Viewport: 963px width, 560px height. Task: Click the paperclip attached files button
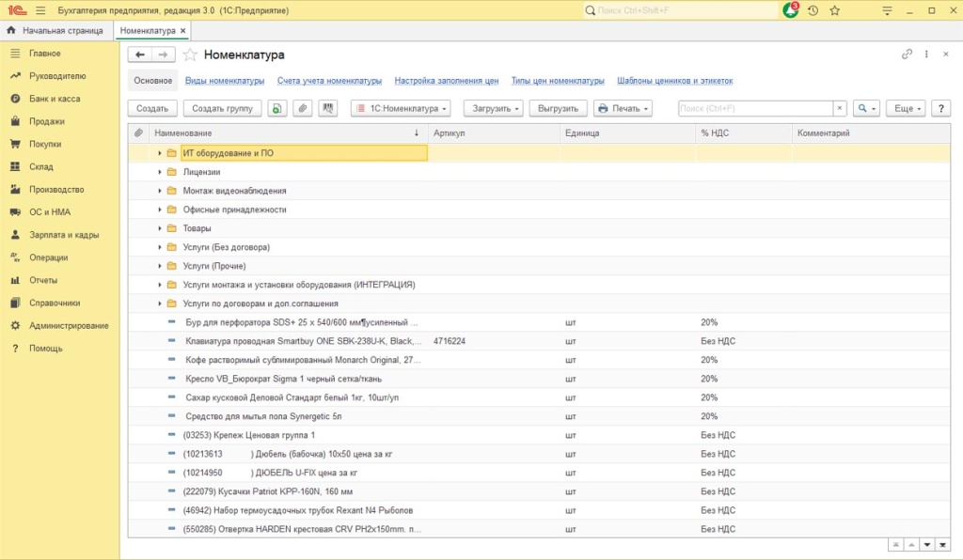[x=303, y=109]
